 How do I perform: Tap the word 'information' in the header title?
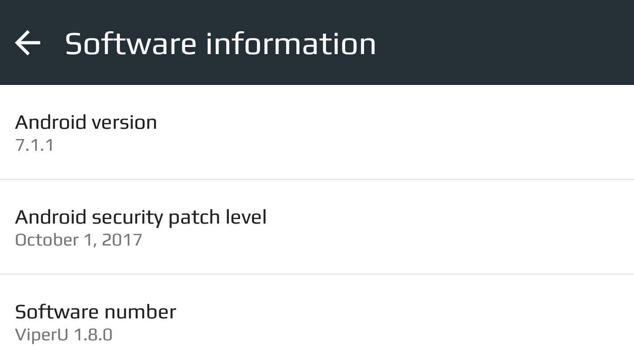coord(291,43)
